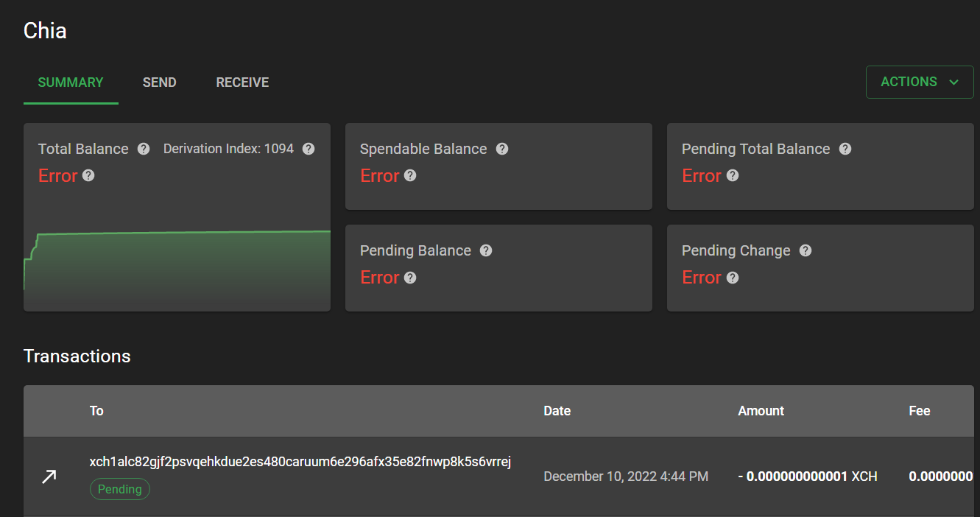Click the ACTIONS chevron arrow

click(954, 82)
